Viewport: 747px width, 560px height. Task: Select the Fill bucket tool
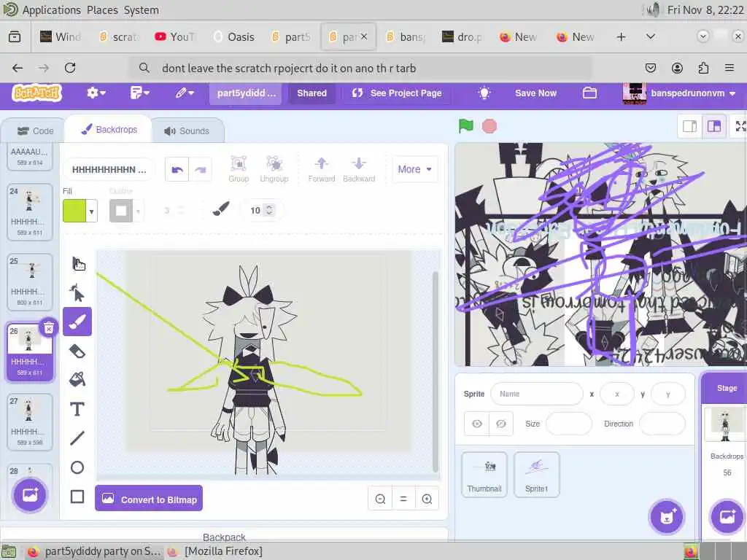pyautogui.click(x=77, y=379)
